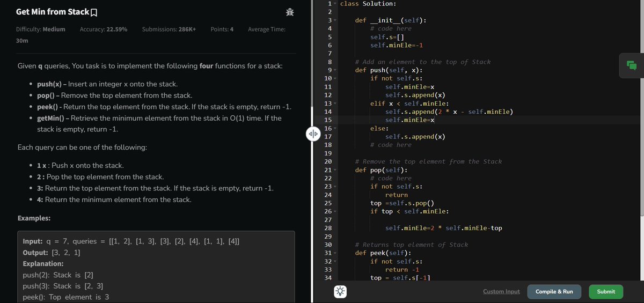The image size is (644, 303).
Task: Place cursor on self.minEle=-1 line
Action: 397,46
